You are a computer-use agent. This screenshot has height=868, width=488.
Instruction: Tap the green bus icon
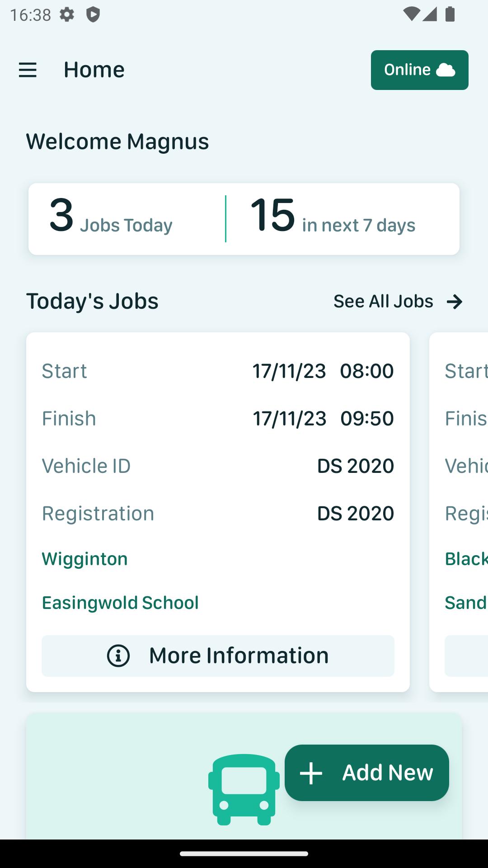click(244, 789)
